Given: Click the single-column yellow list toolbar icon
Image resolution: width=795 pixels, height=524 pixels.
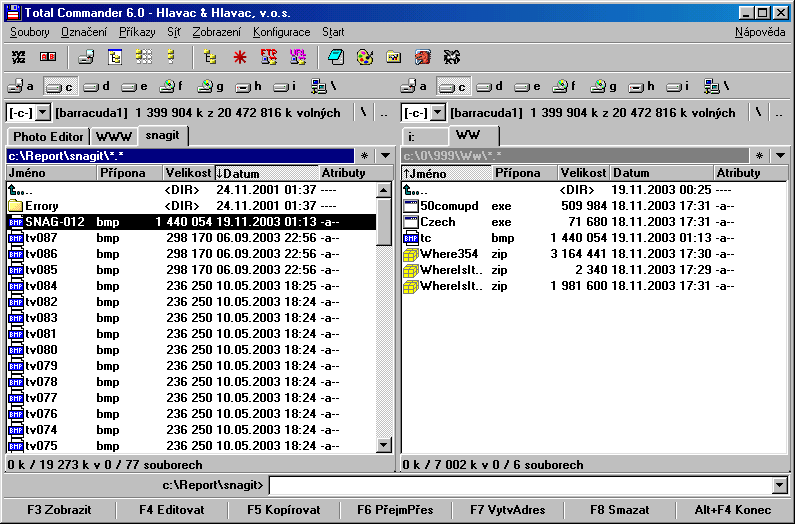Looking at the screenshot, I should (171, 56).
